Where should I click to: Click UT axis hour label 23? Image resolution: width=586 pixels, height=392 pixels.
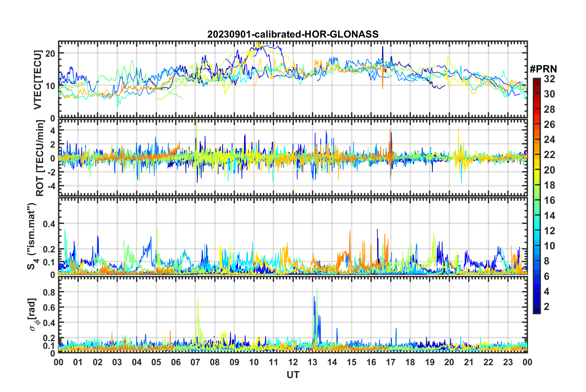tap(508, 362)
